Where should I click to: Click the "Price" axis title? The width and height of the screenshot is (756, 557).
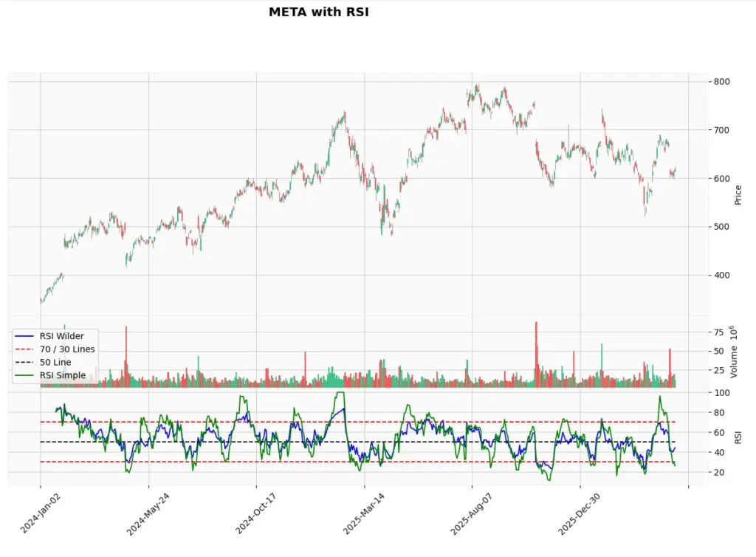click(738, 195)
